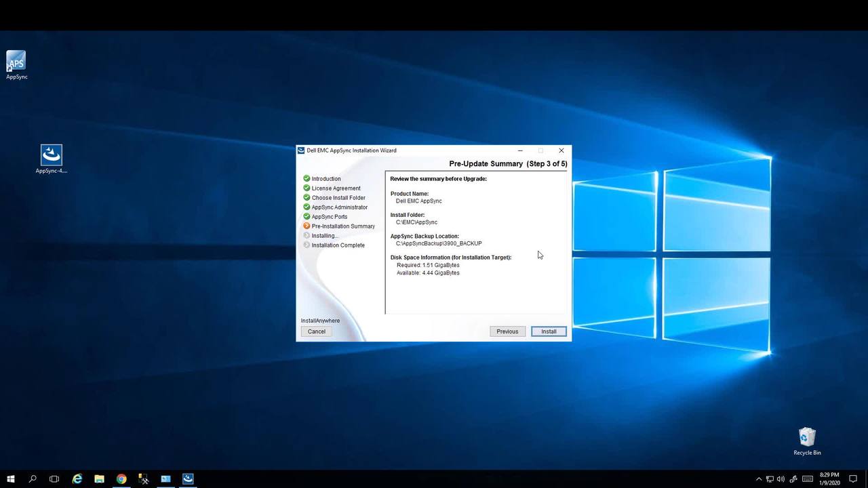Image resolution: width=868 pixels, height=488 pixels.
Task: Click the License Agreement step checkmark icon
Action: point(307,188)
